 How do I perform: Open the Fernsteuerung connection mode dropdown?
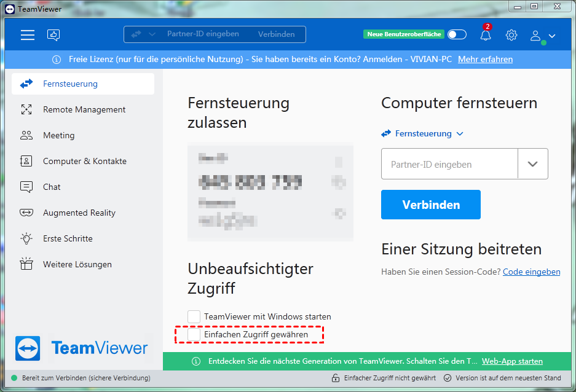tap(422, 133)
